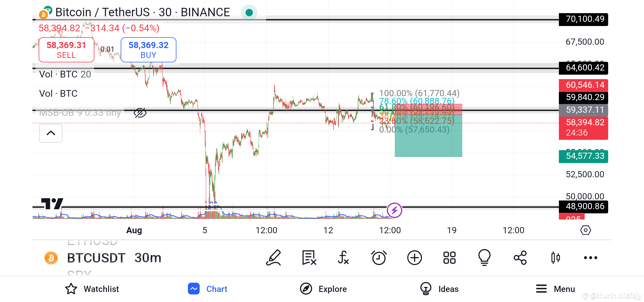Open the drawing tools panel
The image size is (644, 302).
[274, 258]
